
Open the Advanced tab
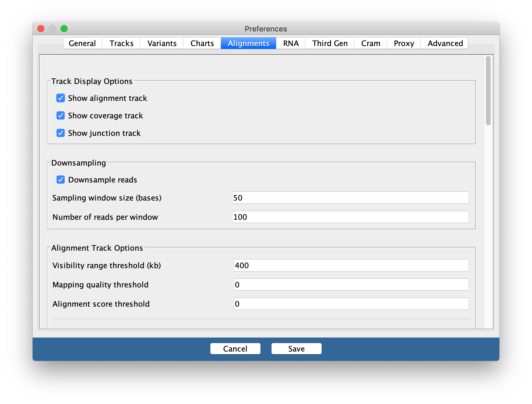(445, 43)
